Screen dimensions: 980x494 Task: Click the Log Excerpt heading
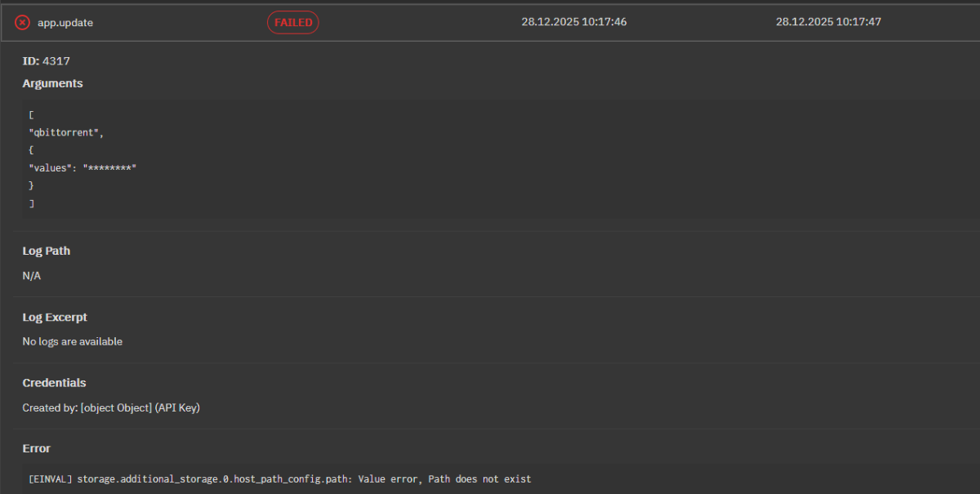point(55,317)
